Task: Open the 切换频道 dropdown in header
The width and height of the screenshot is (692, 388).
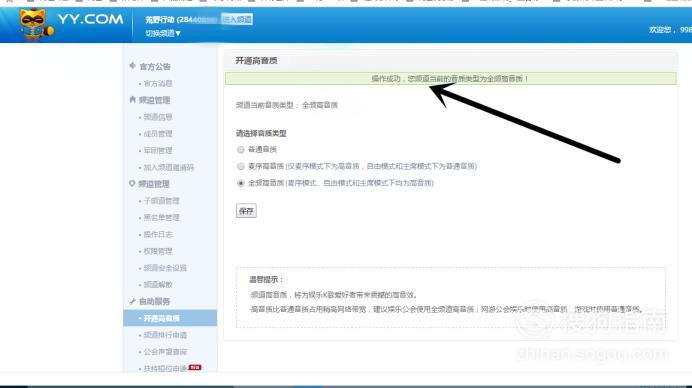Action: click(x=163, y=33)
